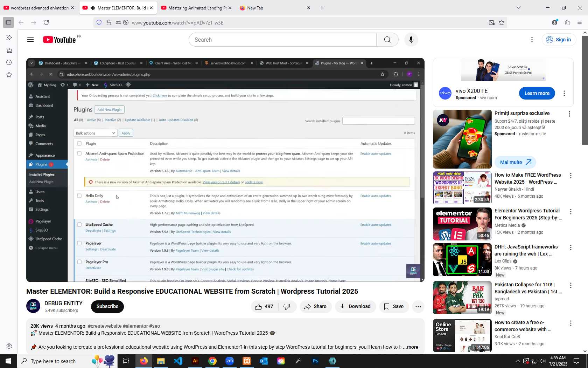Click the page vertical scrollbar
Image resolution: width=588 pixels, height=368 pixels.
585,90
